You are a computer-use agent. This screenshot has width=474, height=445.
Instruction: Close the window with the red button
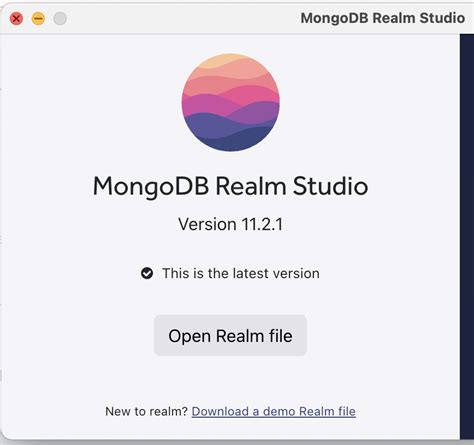[x=16, y=18]
